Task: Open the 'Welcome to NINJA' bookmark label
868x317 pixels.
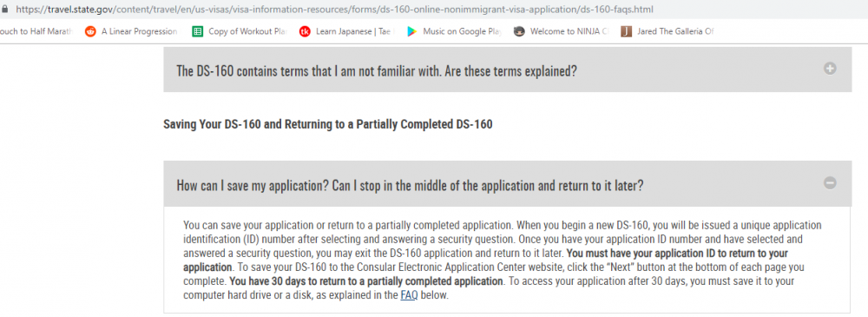Action: point(569,31)
